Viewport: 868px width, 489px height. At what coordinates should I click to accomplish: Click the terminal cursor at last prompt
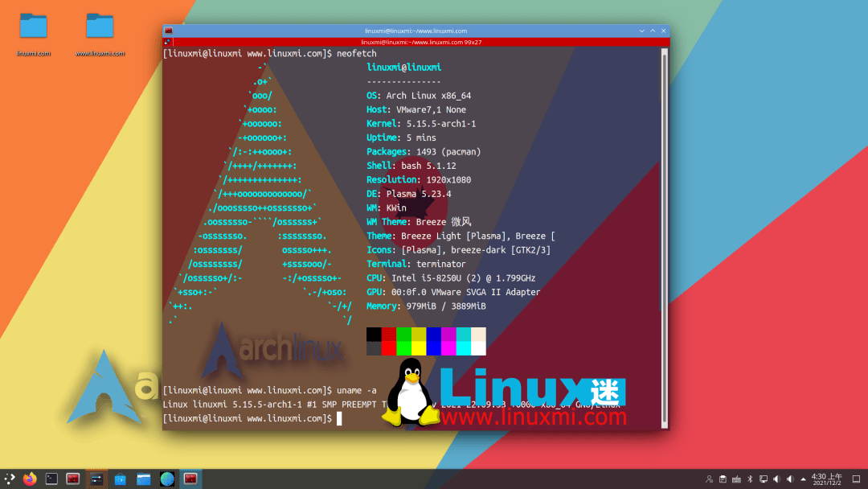[x=339, y=419]
